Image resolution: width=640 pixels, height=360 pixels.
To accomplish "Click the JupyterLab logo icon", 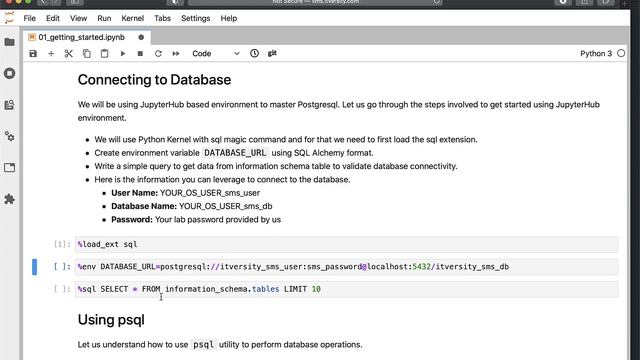I will point(9,18).
